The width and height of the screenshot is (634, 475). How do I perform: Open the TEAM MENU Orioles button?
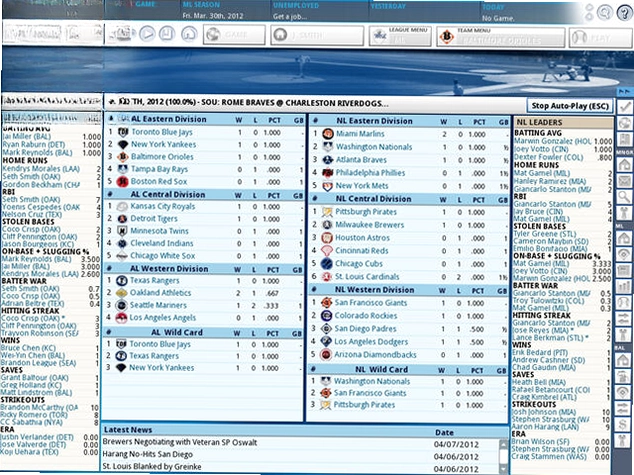click(x=500, y=37)
